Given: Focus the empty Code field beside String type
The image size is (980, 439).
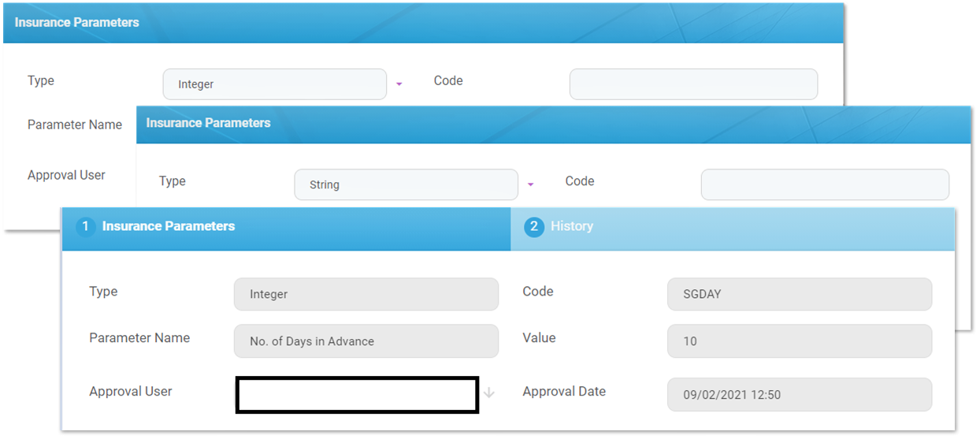Looking at the screenshot, I should pos(824,184).
